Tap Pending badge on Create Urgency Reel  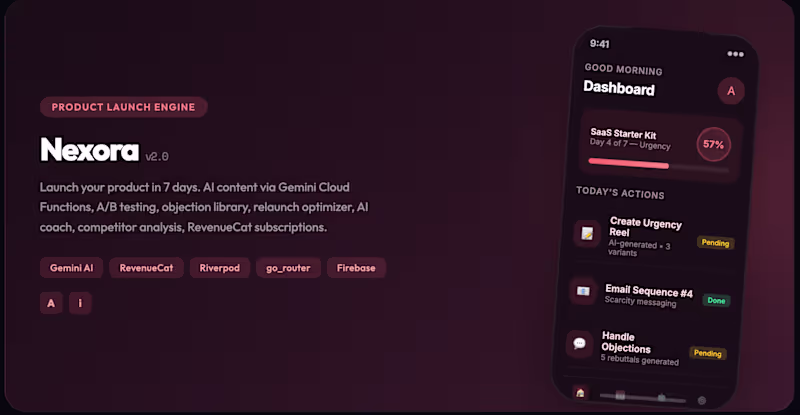pyautogui.click(x=715, y=243)
